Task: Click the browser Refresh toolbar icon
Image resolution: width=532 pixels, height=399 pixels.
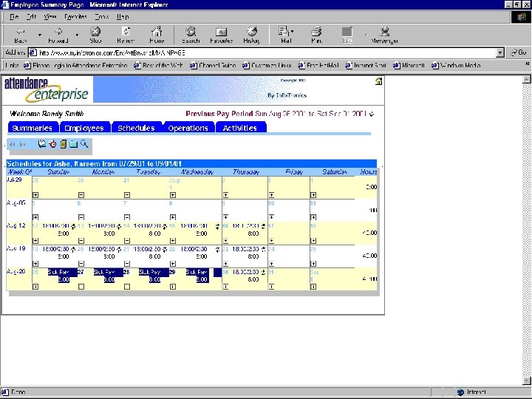Action: (x=126, y=35)
